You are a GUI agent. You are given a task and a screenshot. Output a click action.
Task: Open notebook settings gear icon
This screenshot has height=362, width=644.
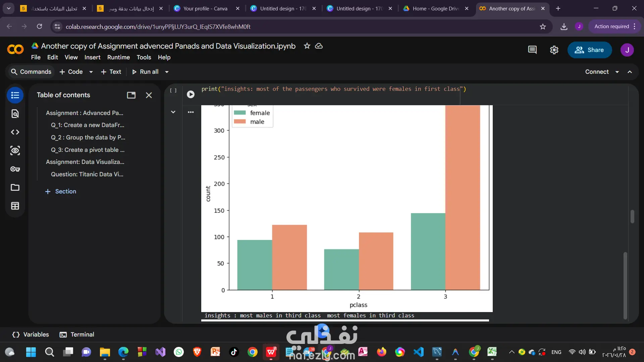[554, 50]
